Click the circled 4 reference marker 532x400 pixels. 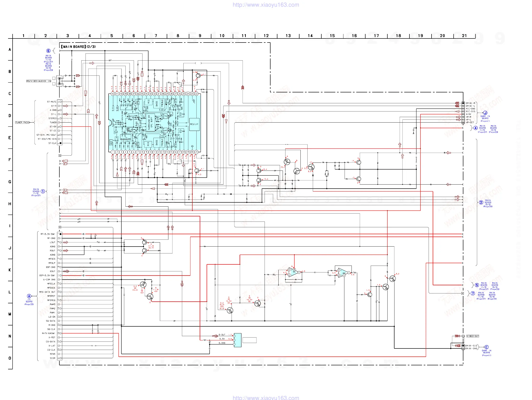(475, 128)
